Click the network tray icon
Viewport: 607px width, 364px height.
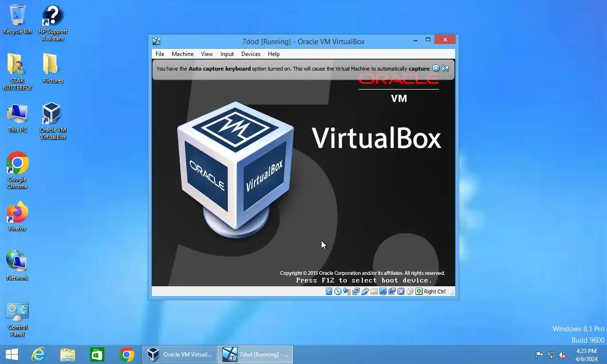[551, 355]
